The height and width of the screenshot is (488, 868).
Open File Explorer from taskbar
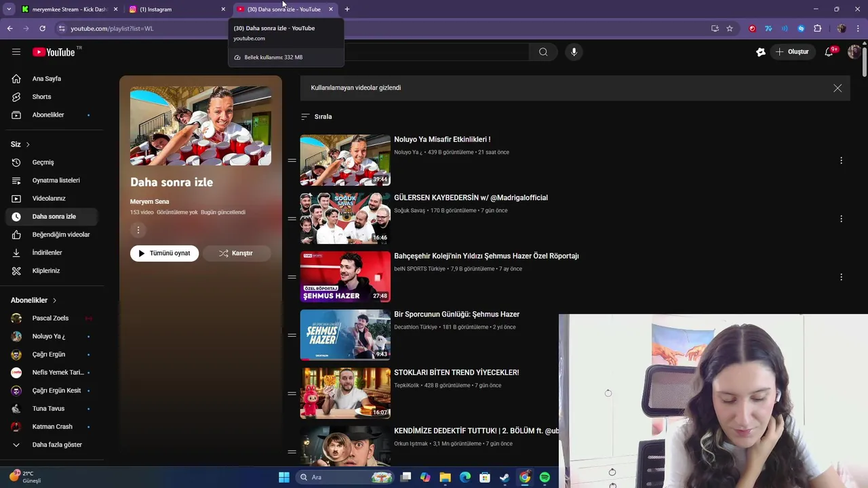tap(445, 477)
